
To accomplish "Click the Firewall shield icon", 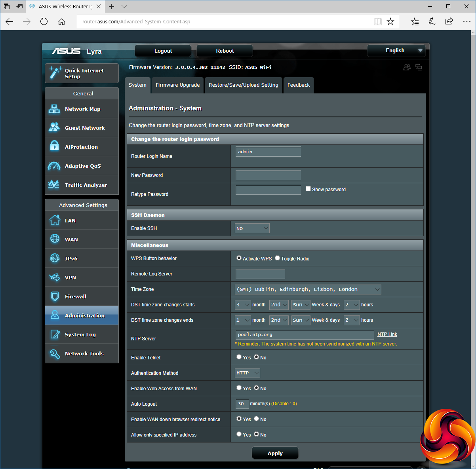I will coord(54,296).
